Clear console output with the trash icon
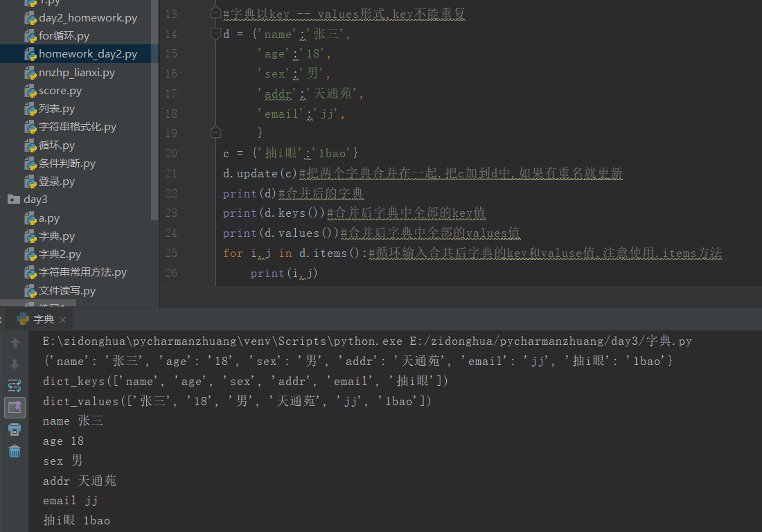The height and width of the screenshot is (532, 762). [x=15, y=452]
